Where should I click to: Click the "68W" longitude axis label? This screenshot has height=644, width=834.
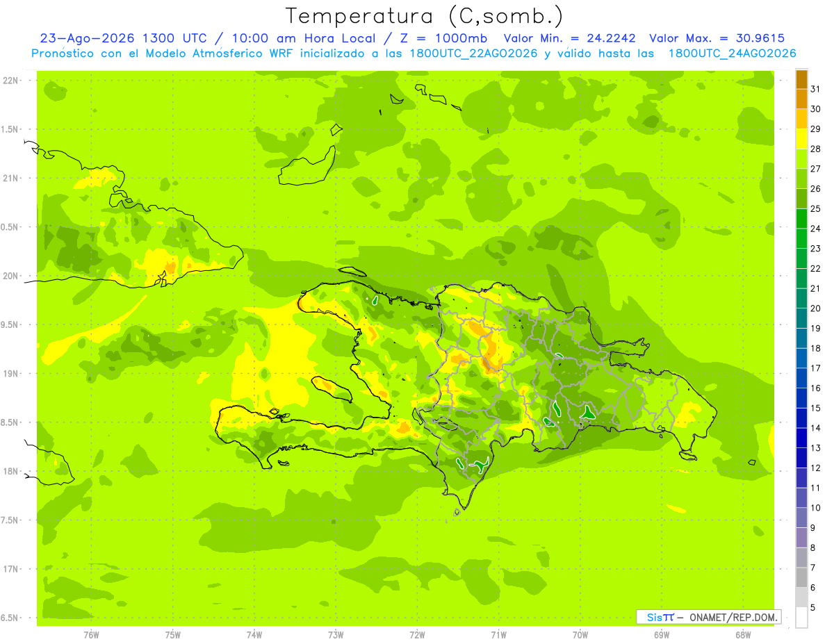click(x=743, y=635)
